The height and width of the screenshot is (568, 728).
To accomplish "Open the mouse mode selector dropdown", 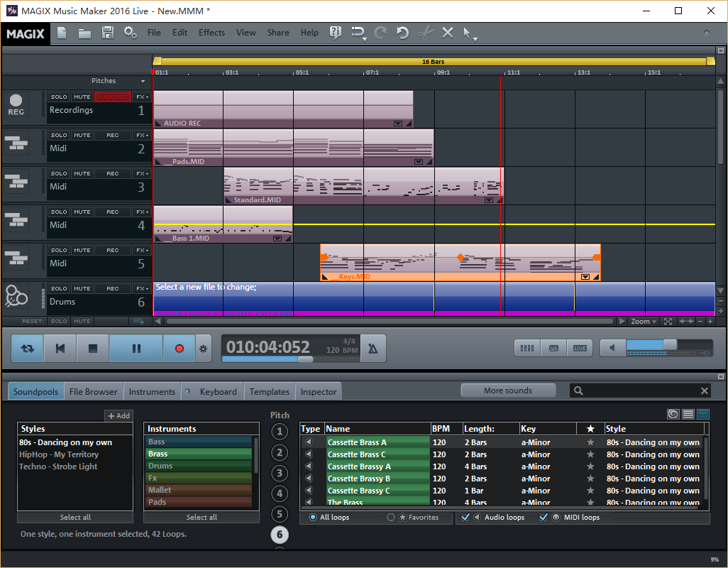I will click(470, 33).
